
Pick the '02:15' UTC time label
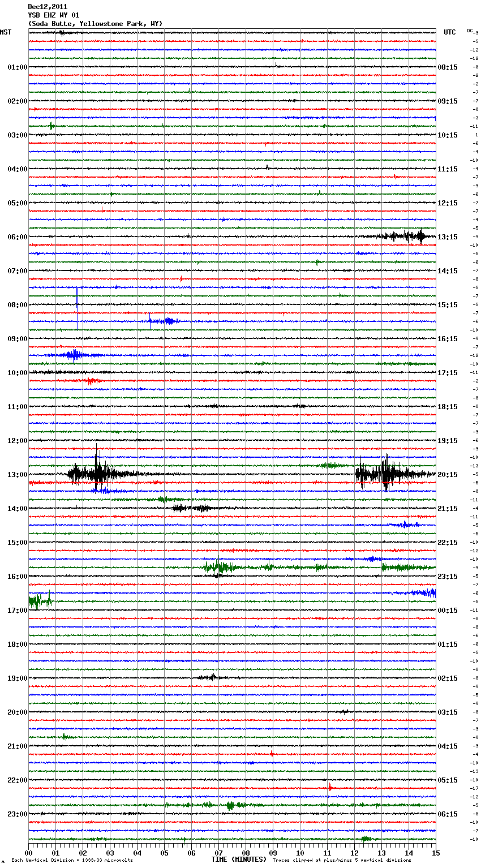(448, 678)
